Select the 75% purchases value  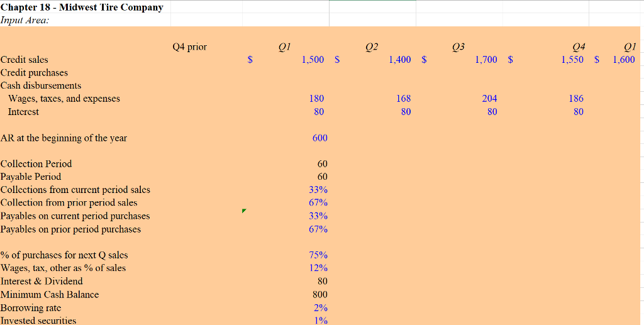click(x=318, y=255)
